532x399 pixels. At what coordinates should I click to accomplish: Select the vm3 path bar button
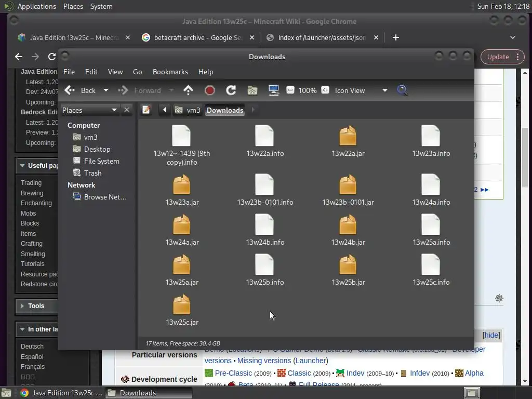(188, 110)
